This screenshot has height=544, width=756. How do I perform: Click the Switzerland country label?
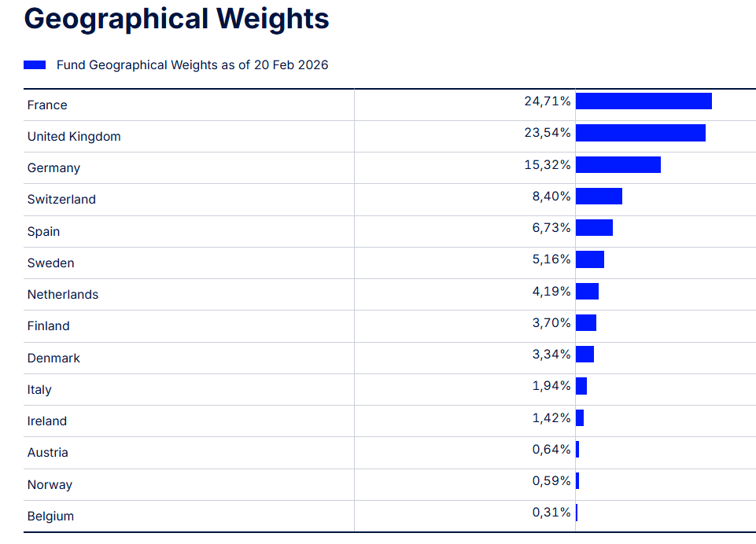click(x=61, y=199)
